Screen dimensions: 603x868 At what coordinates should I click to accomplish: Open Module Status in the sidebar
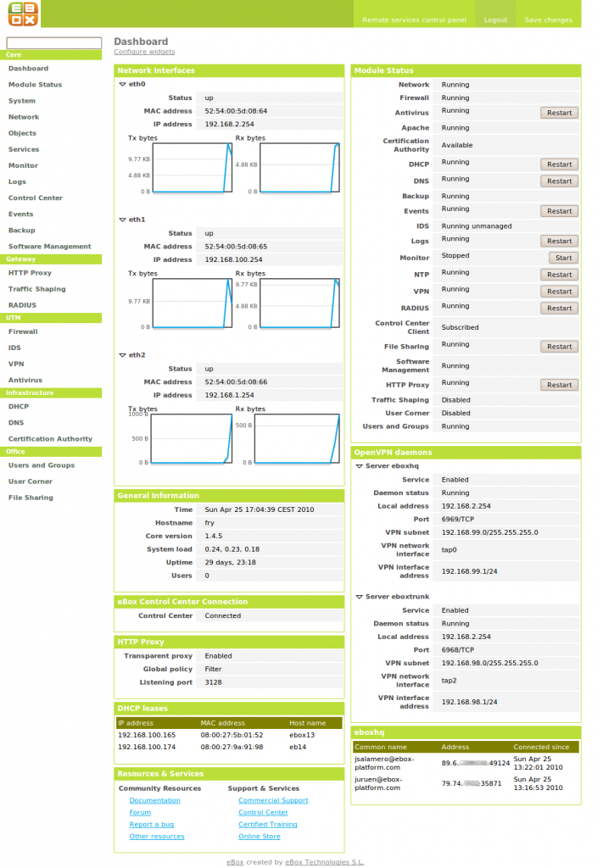point(35,85)
